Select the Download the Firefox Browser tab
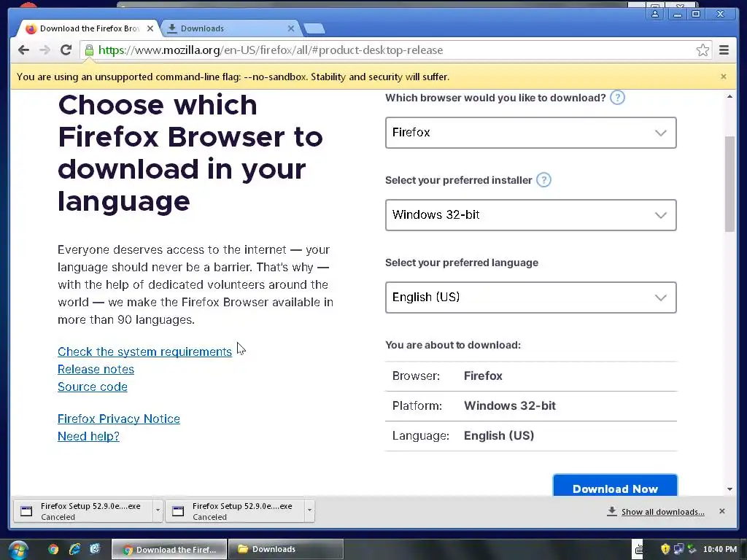 pos(90,28)
